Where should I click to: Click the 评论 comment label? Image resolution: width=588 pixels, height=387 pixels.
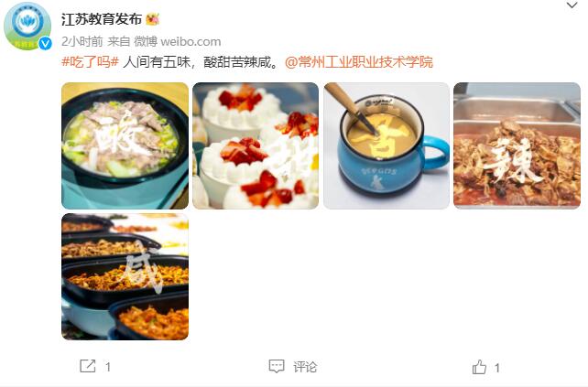[305, 367]
